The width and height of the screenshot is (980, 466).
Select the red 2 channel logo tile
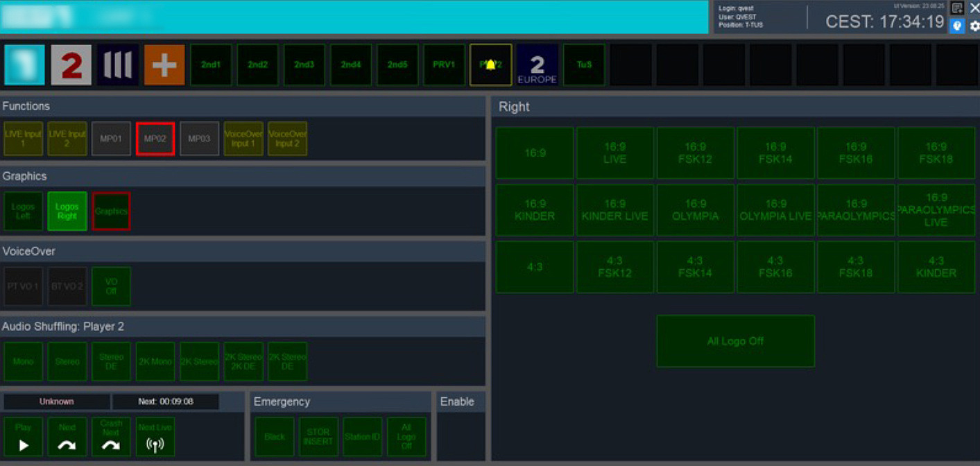(x=71, y=65)
